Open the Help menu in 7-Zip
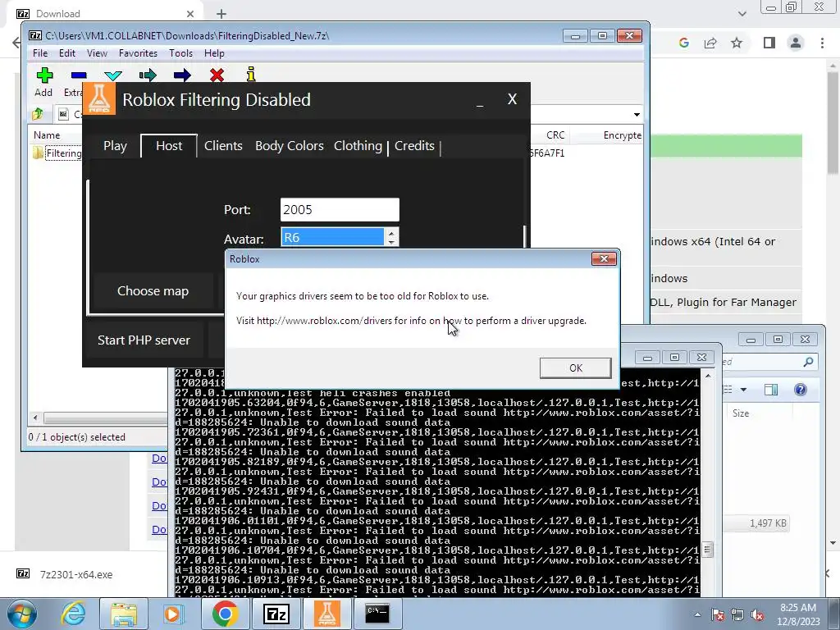840x630 pixels. tap(214, 53)
